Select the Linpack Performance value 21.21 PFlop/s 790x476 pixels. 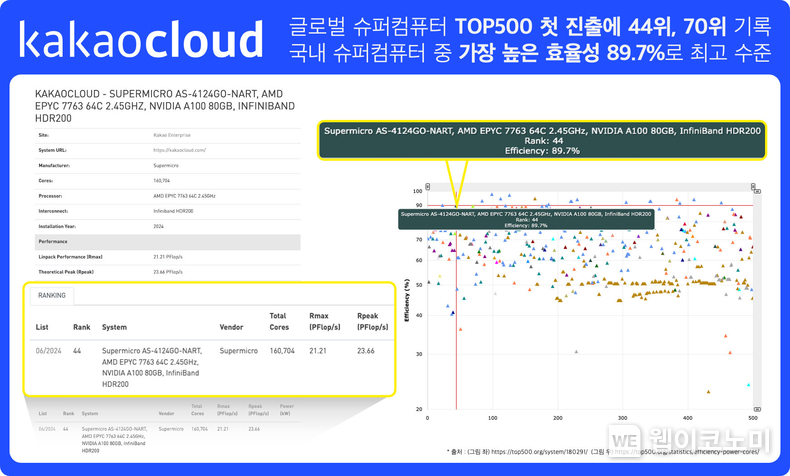[x=168, y=257]
